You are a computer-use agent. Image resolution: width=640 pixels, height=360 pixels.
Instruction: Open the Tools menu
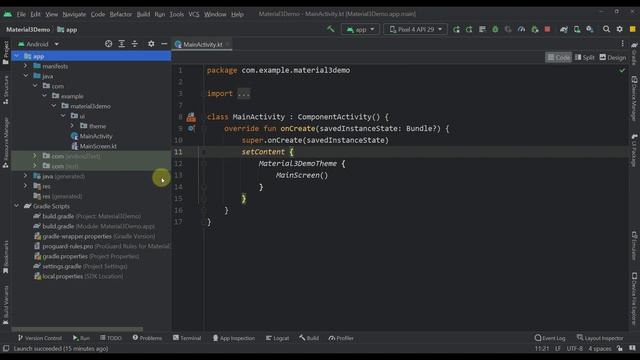click(177, 14)
